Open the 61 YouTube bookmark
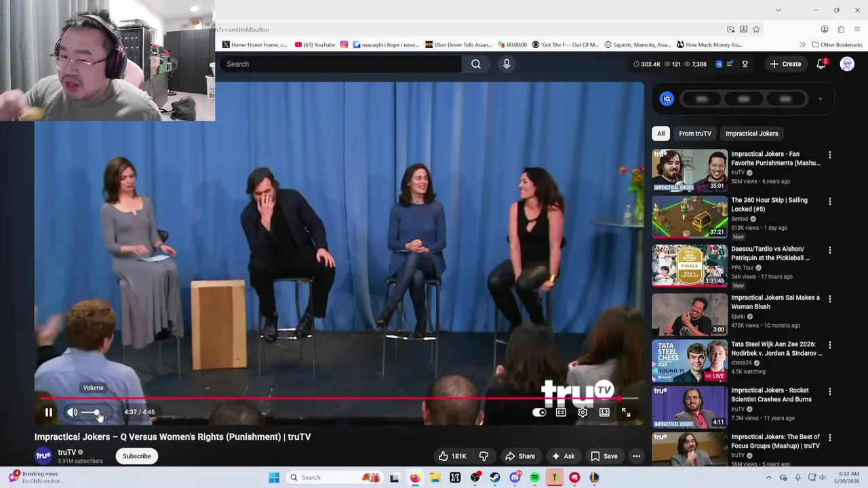The height and width of the screenshot is (488, 868). [315, 45]
